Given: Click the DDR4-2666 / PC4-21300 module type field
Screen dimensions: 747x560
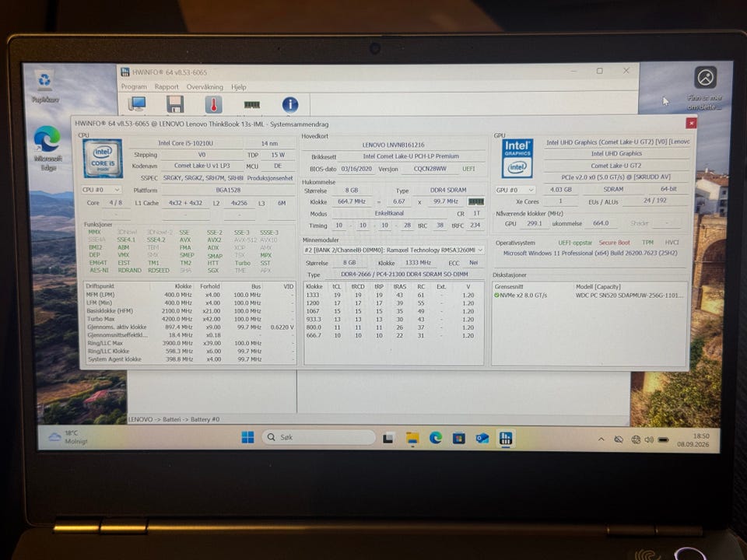Looking at the screenshot, I should 404,275.
